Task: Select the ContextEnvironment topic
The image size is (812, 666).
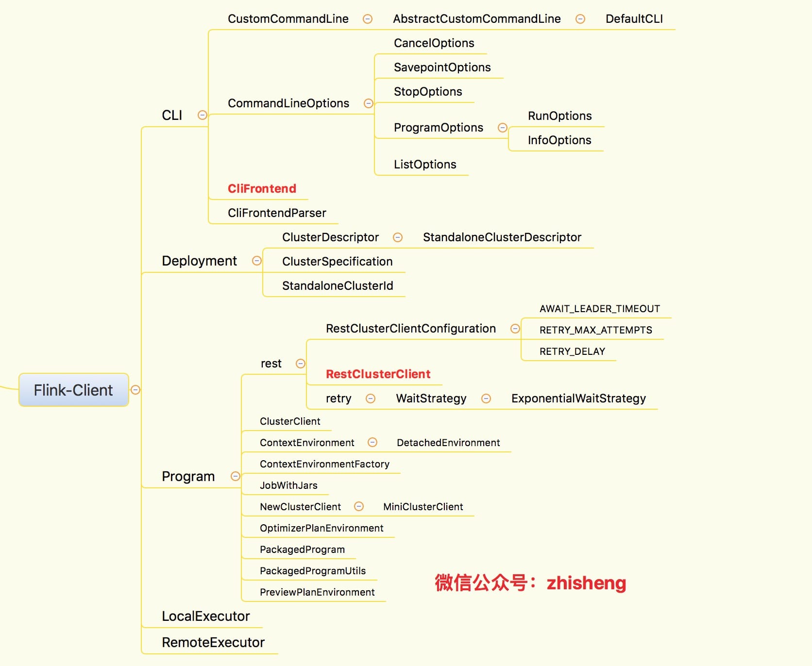Action: click(x=307, y=443)
